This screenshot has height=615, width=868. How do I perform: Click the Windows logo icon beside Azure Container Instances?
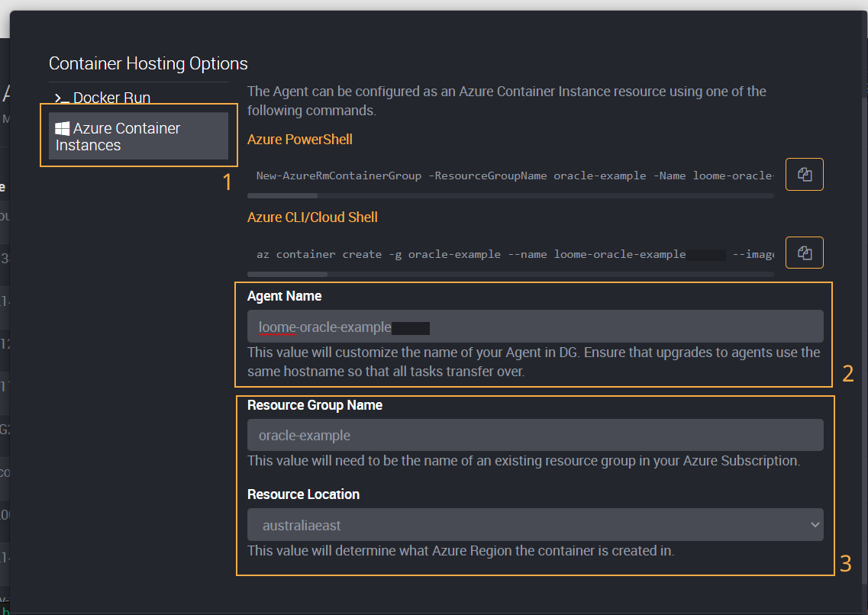pos(63,128)
